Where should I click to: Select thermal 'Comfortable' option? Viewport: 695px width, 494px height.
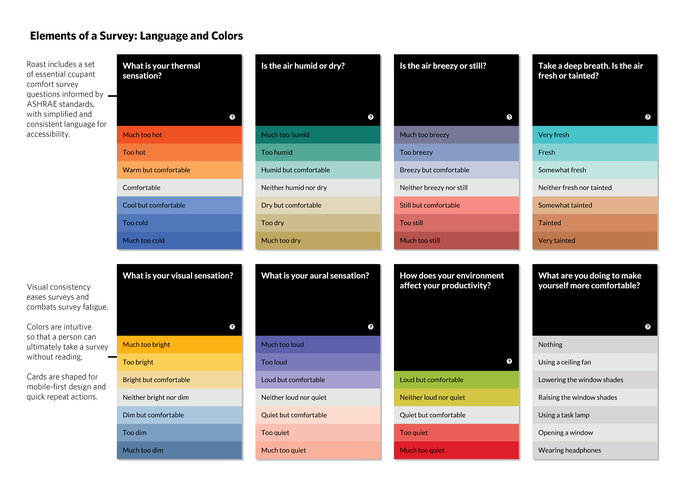(x=180, y=188)
